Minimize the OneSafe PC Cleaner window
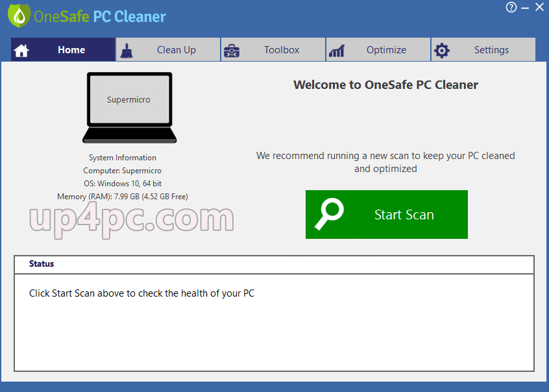549x392 pixels. 525,8
